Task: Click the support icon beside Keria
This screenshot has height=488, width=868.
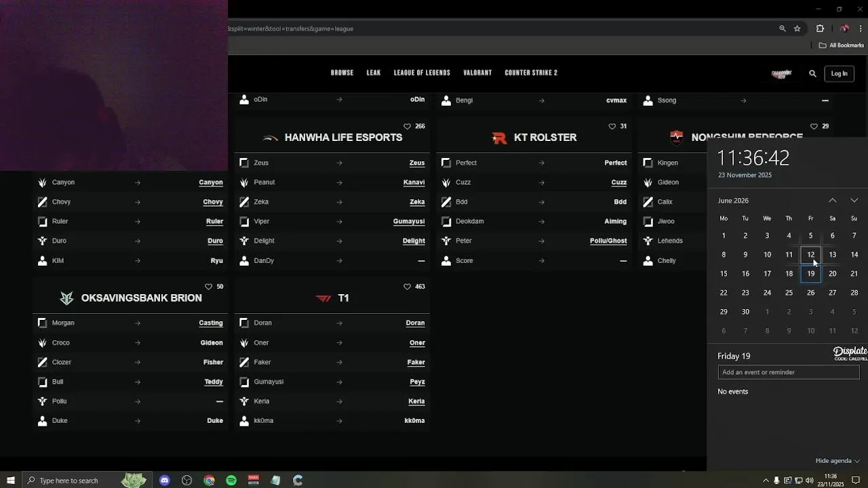Action: [x=244, y=401]
